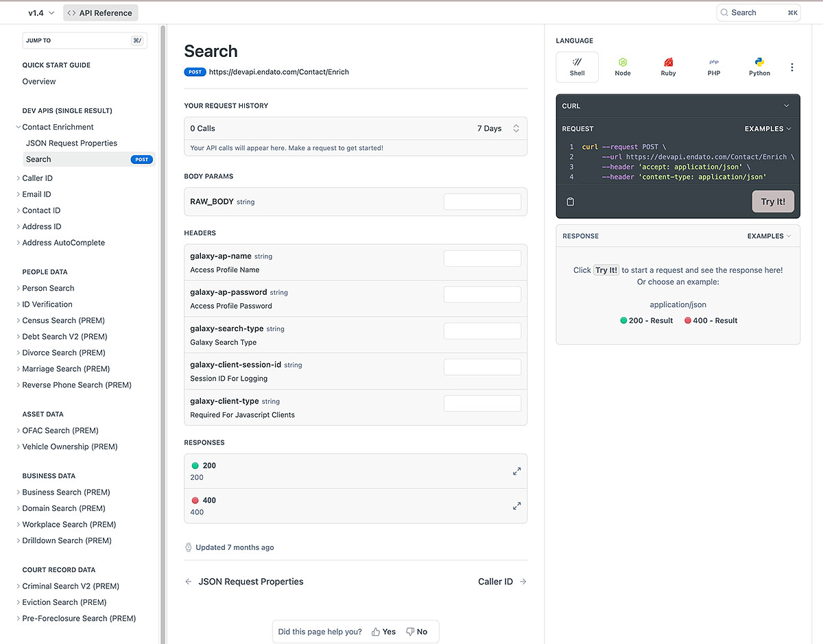Expand the Person Search section
The width and height of the screenshot is (823, 644).
pyautogui.click(x=19, y=288)
